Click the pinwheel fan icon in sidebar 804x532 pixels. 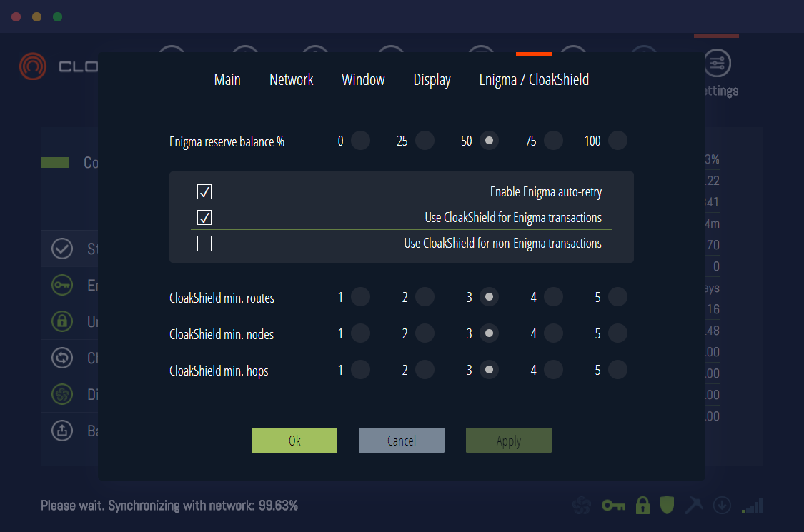pos(62,394)
